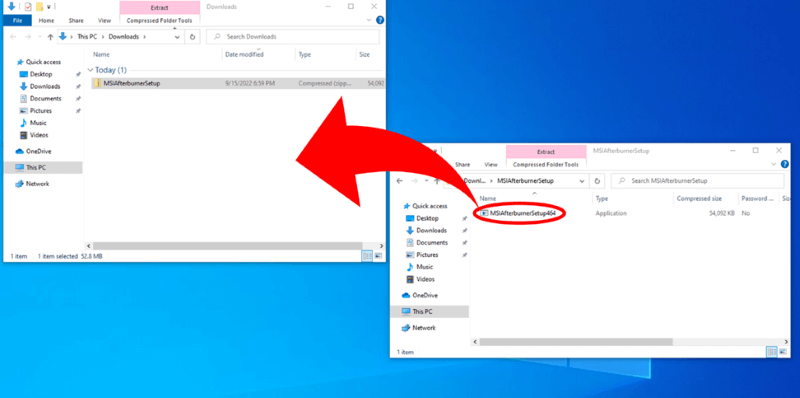
Task: Open Help via the blue question mark icon in Downloads window
Action: 380,20
